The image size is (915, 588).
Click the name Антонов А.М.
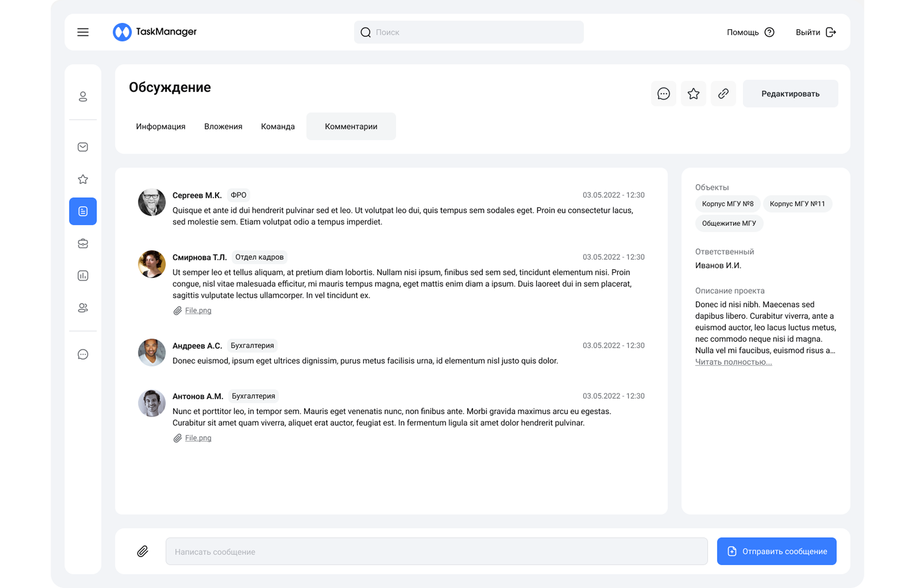pyautogui.click(x=198, y=396)
